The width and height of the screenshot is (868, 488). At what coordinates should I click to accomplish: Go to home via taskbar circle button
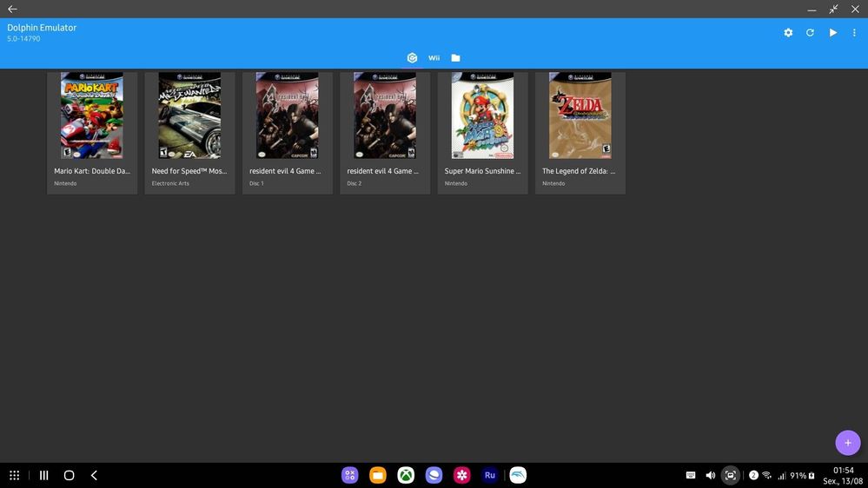coord(69,475)
